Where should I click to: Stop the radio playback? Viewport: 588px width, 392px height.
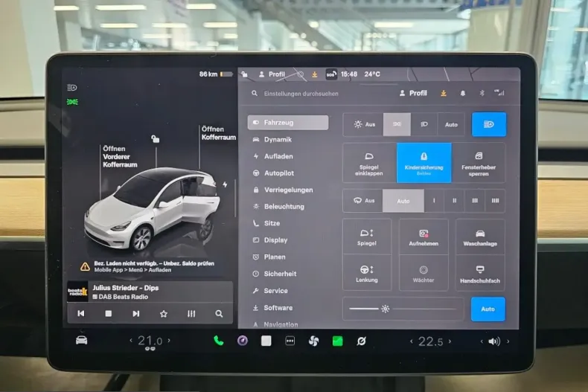[x=109, y=313]
